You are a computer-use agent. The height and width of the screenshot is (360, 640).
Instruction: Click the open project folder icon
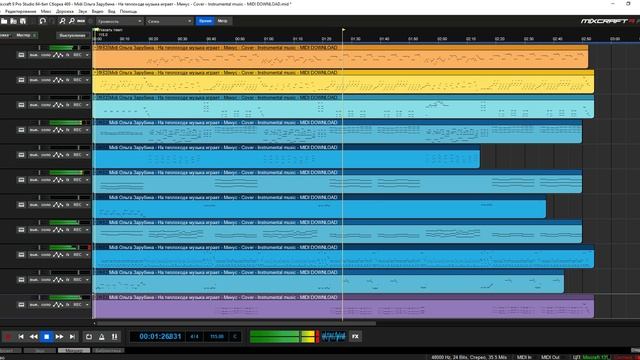click(x=13, y=21)
